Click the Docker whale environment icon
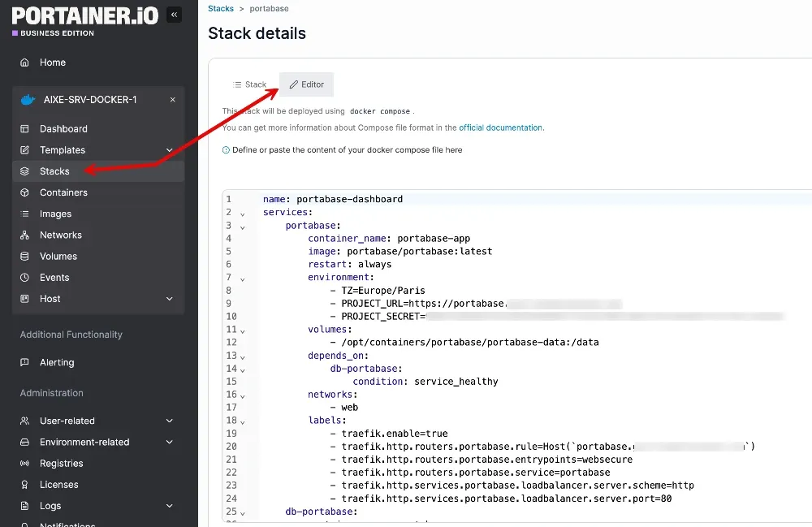812x527 pixels. pos(28,99)
